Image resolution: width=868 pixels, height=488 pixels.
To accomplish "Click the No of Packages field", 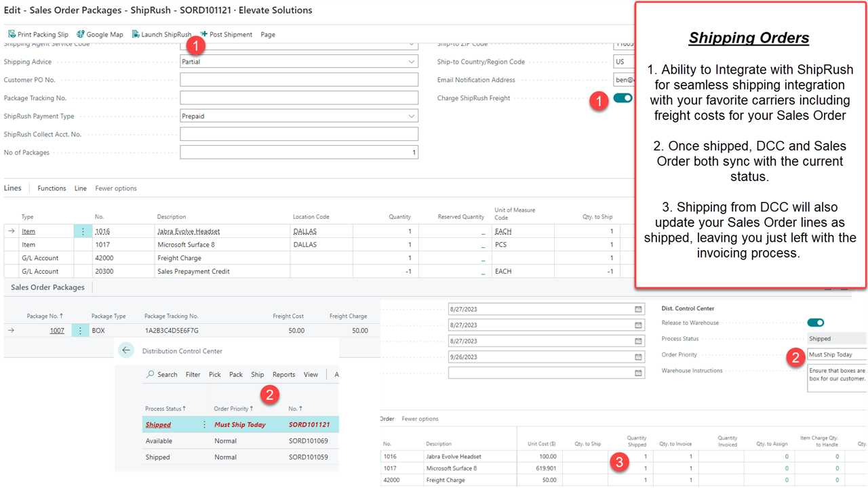I will coord(299,152).
